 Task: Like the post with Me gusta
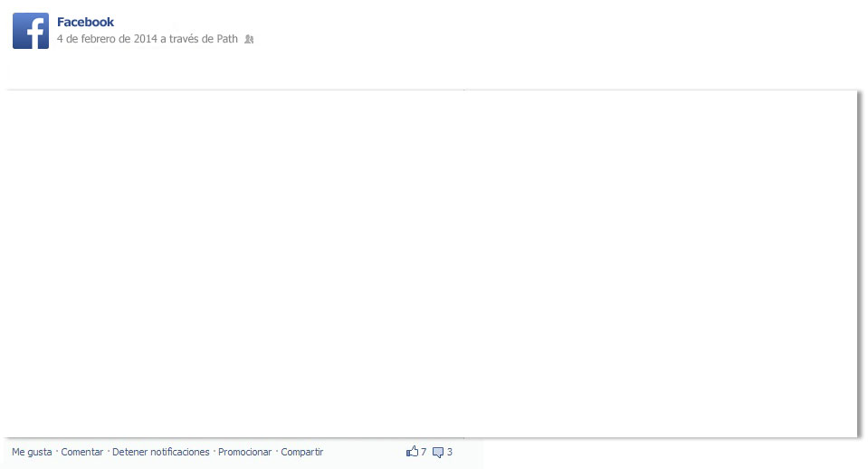pos(32,452)
